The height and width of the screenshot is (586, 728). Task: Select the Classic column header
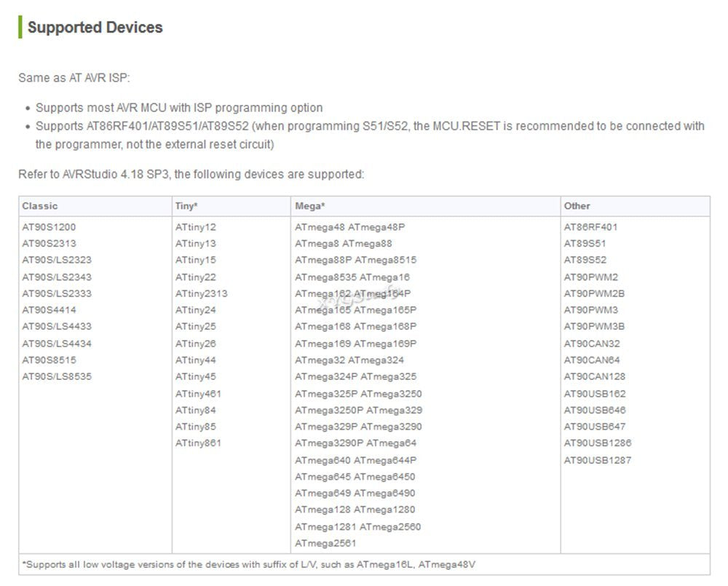(40, 206)
